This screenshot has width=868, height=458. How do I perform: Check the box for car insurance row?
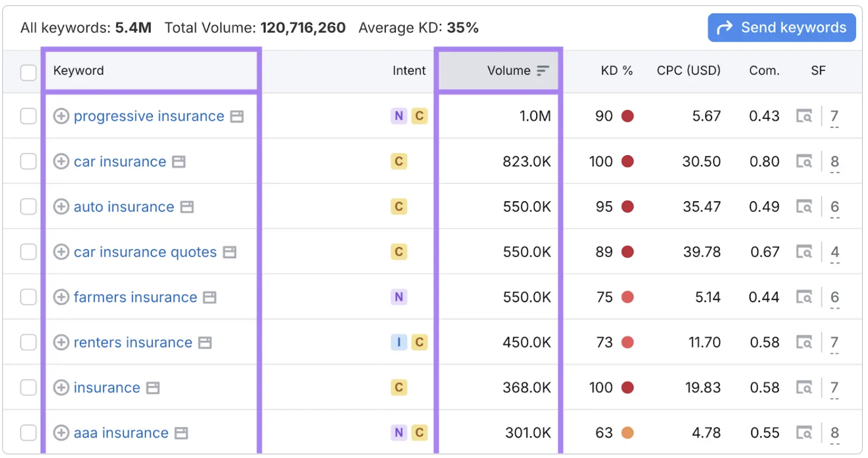(x=28, y=161)
